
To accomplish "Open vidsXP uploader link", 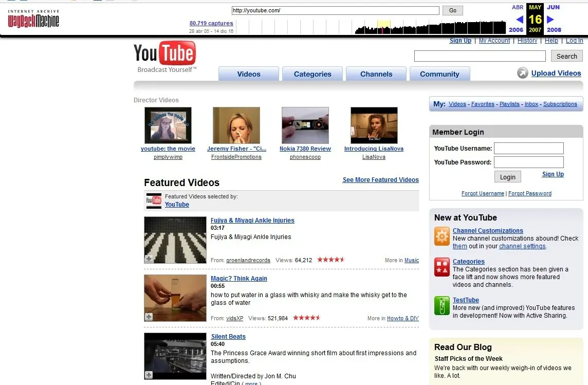I will [234, 318].
